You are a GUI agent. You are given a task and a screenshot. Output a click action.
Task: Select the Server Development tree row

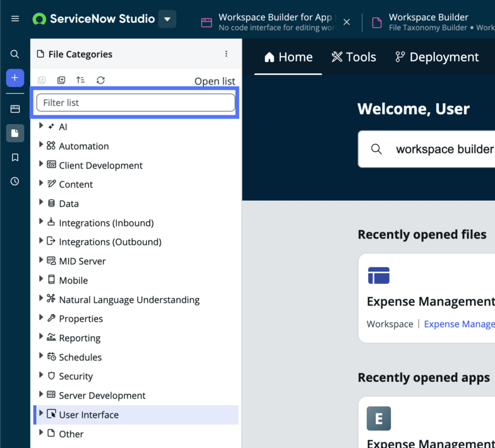(x=136, y=395)
